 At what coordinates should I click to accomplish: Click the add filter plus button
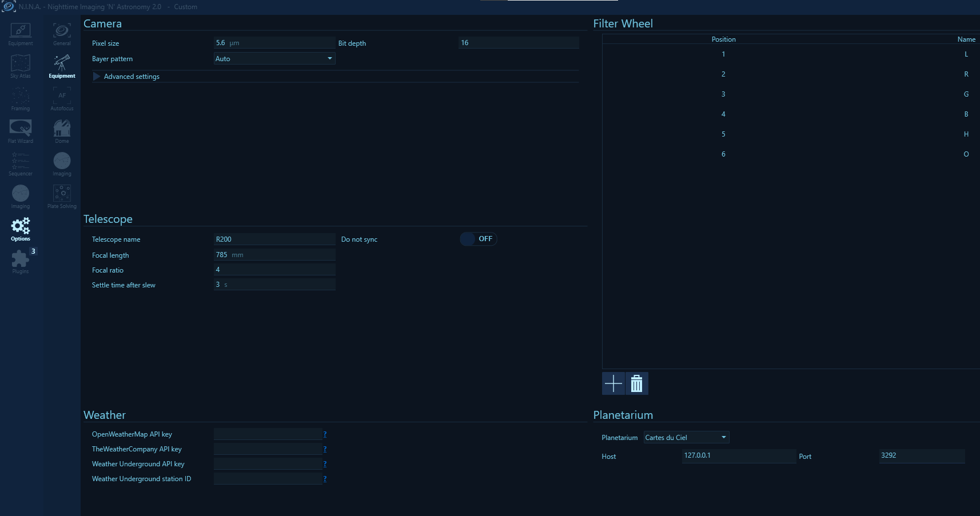point(613,383)
